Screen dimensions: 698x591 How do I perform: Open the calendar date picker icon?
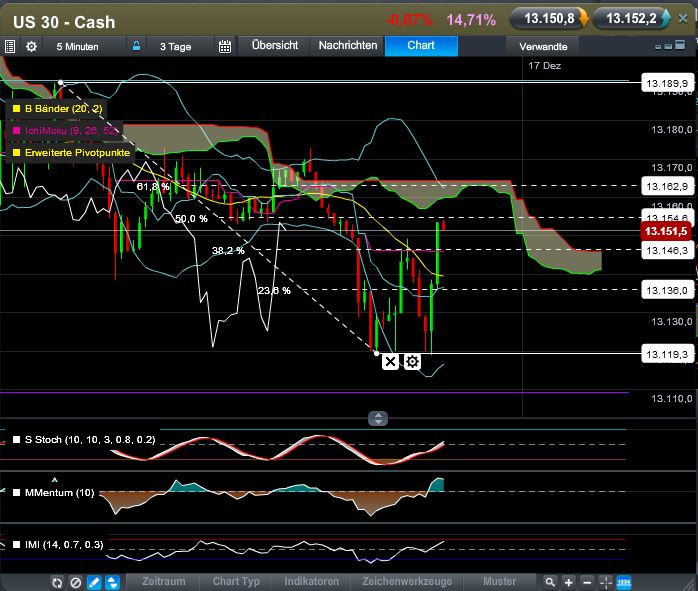(225, 46)
